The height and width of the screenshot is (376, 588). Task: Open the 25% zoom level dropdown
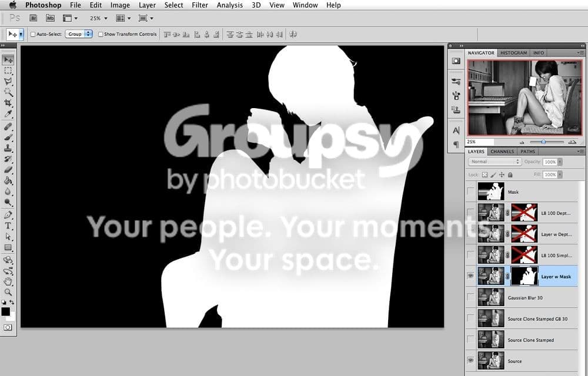tap(98, 18)
